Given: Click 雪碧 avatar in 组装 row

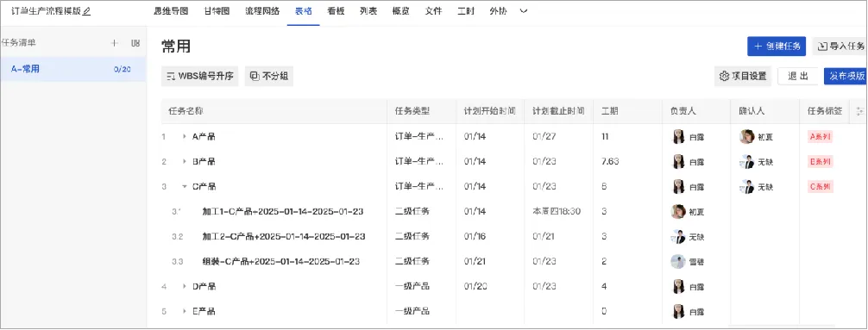Looking at the screenshot, I should 678,261.
